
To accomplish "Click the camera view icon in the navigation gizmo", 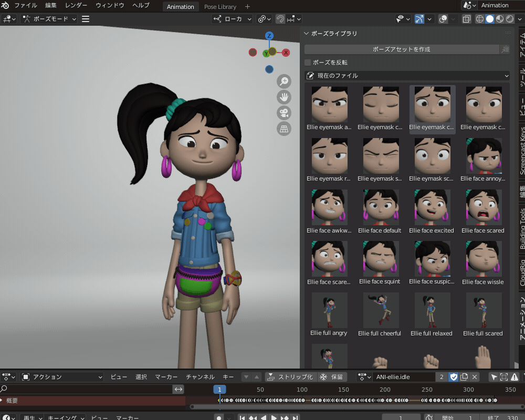I will (x=283, y=113).
